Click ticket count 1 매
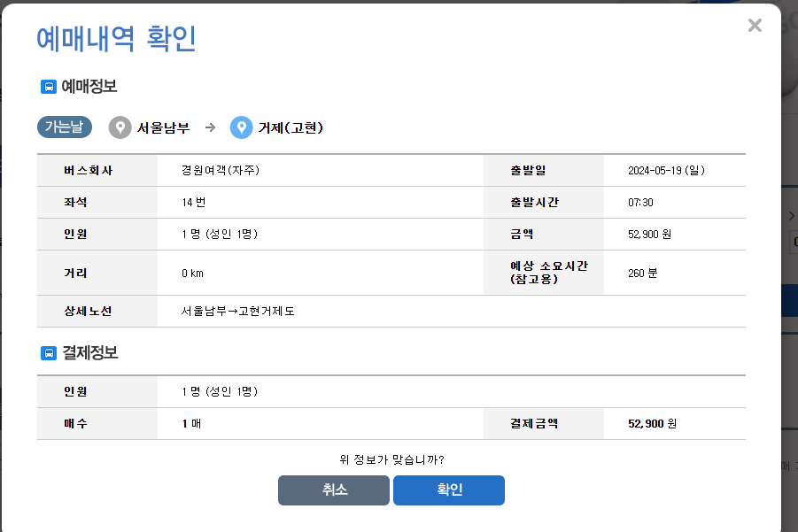Viewport: 798px width, 532px height. coord(191,424)
